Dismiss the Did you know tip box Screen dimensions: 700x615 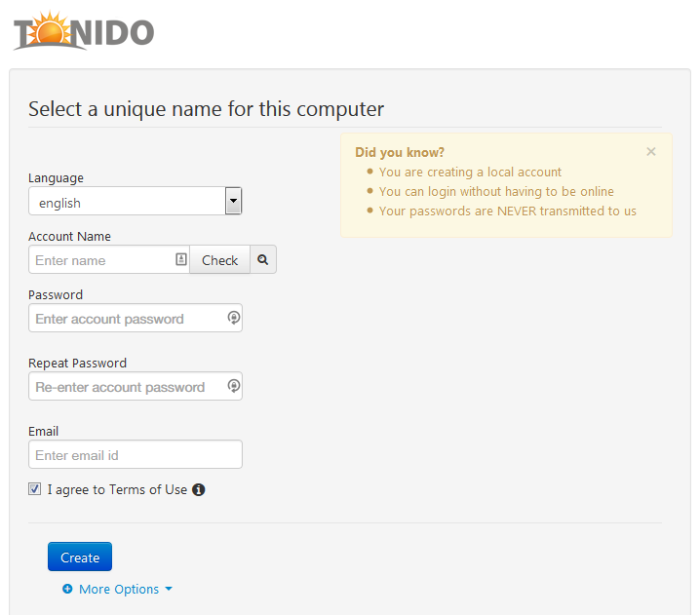click(651, 152)
